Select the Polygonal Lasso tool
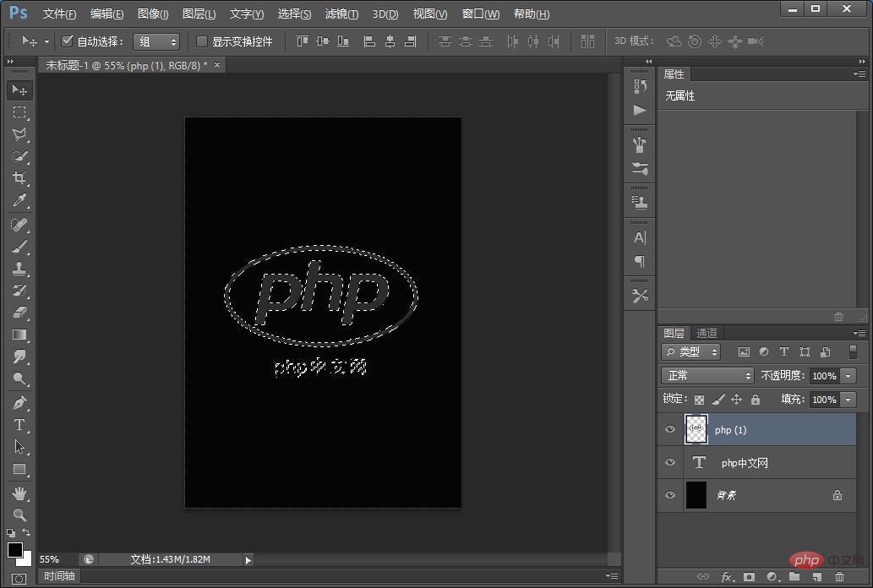 [19, 134]
